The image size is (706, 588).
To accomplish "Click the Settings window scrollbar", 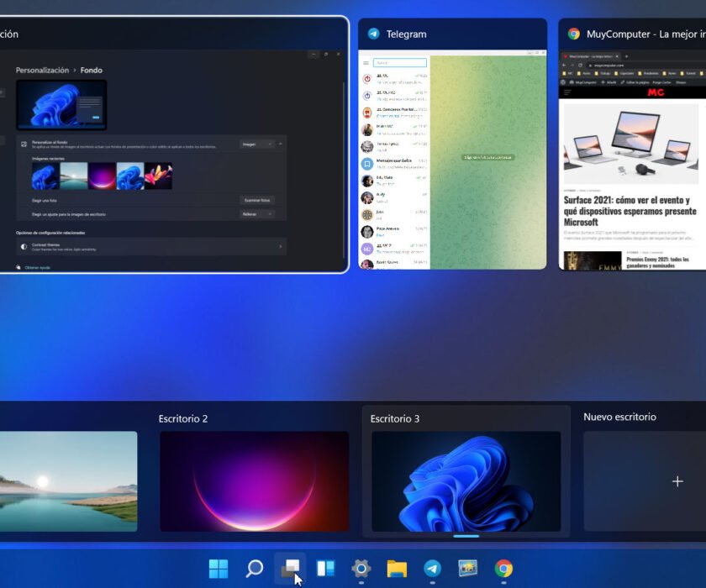I will tap(344, 169).
